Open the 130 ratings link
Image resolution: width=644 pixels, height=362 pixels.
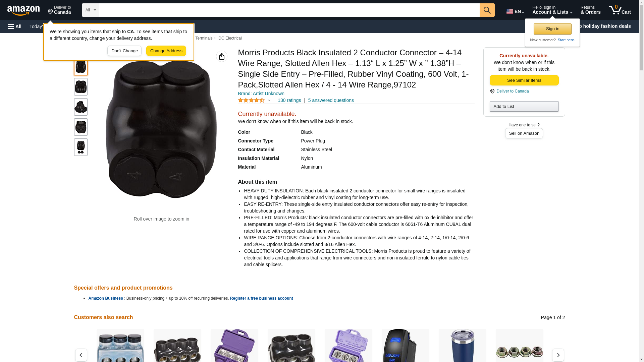[x=289, y=100]
